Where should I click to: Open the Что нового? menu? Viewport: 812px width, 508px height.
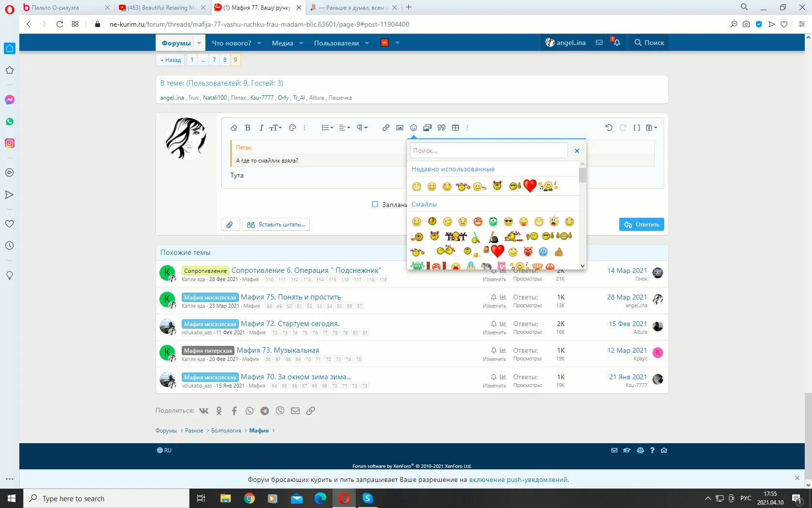click(232, 43)
